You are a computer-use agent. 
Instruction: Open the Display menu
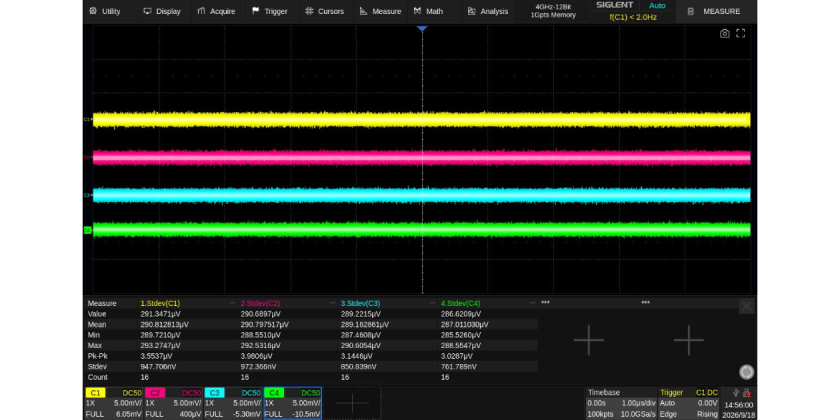162,11
